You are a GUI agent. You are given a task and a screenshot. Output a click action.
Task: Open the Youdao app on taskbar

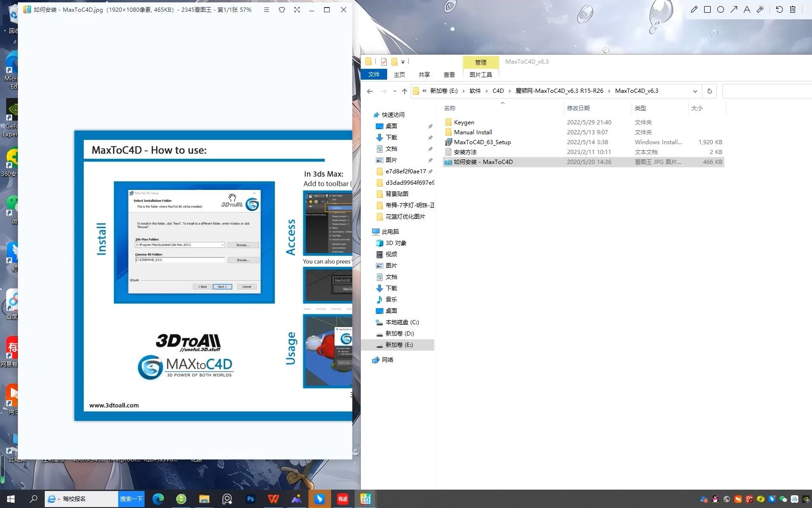pyautogui.click(x=342, y=499)
